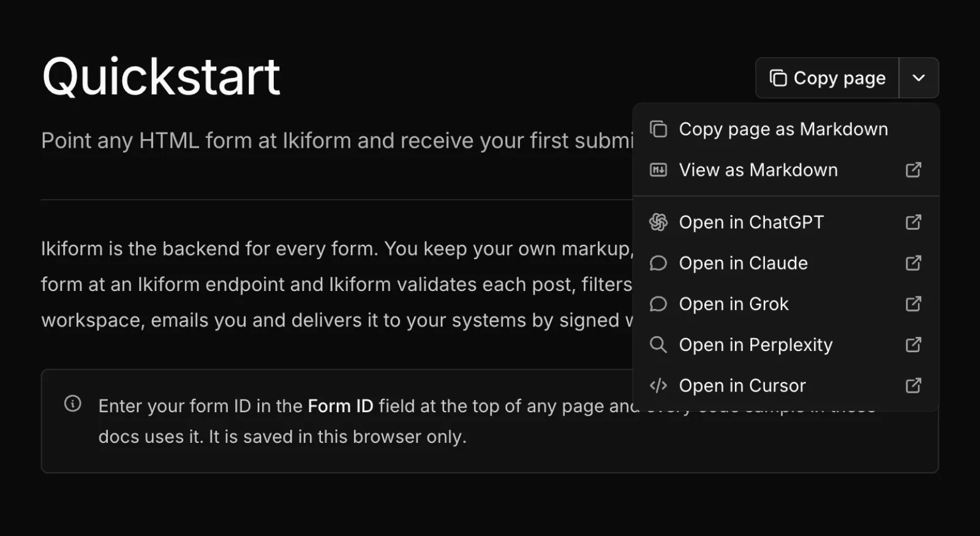The image size is (980, 536).
Task: Click the Claude chat bubble icon
Action: [658, 263]
